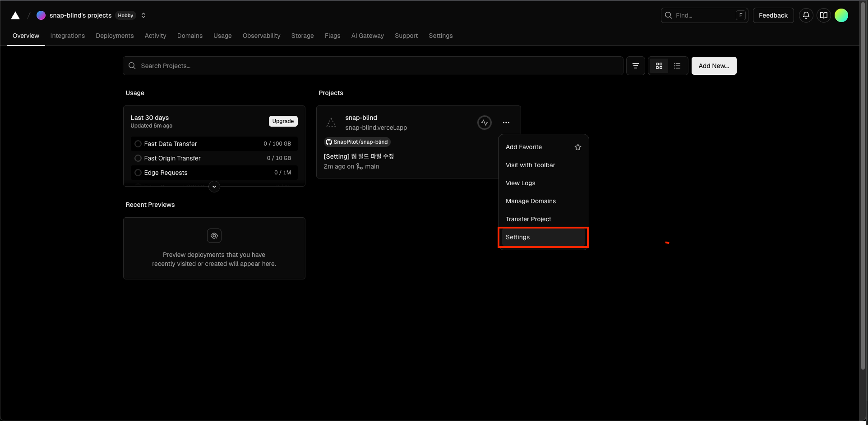Screen dimensions: 868x425
Task: Open the Flags tab
Action: pyautogui.click(x=332, y=36)
